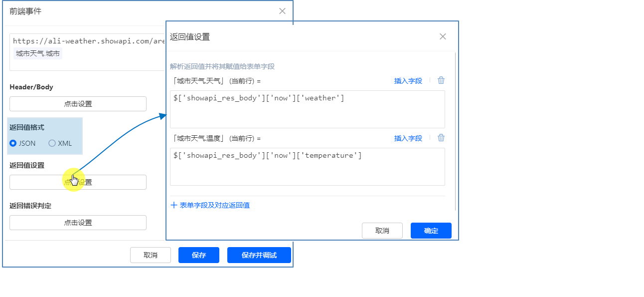Viewport: 644px width, 297px height.
Task: Select JSON as the return value format
Action: coord(13,143)
